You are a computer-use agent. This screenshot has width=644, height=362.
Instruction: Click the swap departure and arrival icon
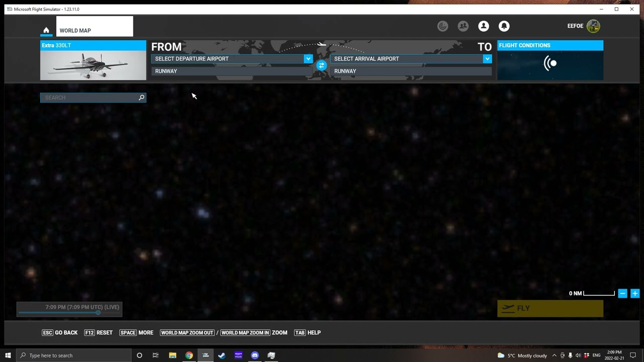321,65
